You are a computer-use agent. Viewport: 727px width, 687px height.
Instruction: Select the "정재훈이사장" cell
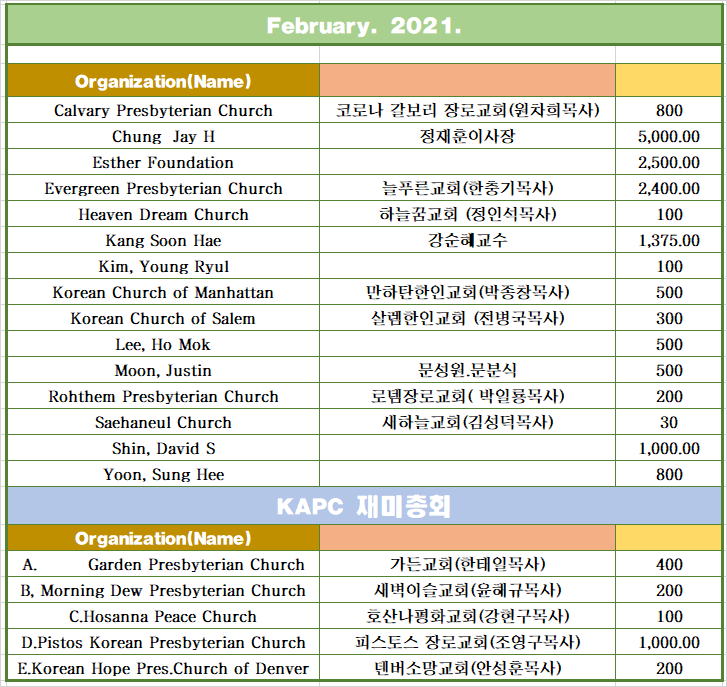click(467, 136)
